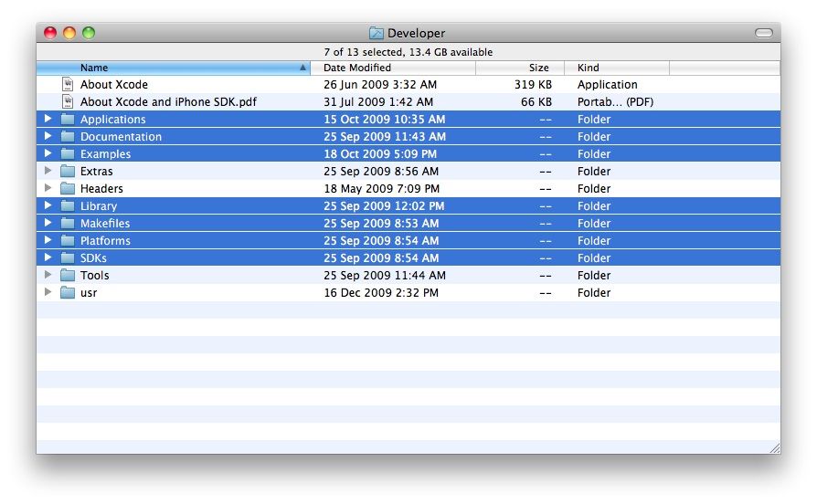Expand the Examples folder disclosure triangle
817x504 pixels.
tap(48, 153)
